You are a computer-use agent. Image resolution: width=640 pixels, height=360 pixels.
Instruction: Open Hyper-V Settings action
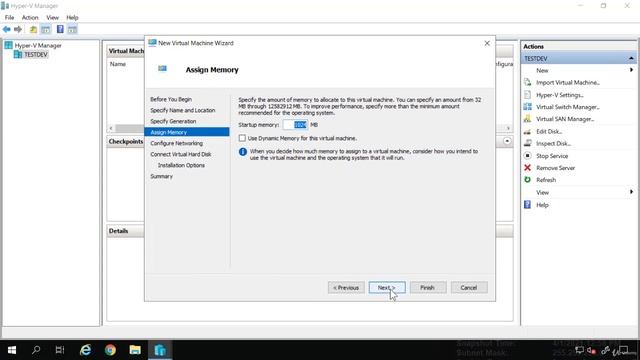[560, 95]
